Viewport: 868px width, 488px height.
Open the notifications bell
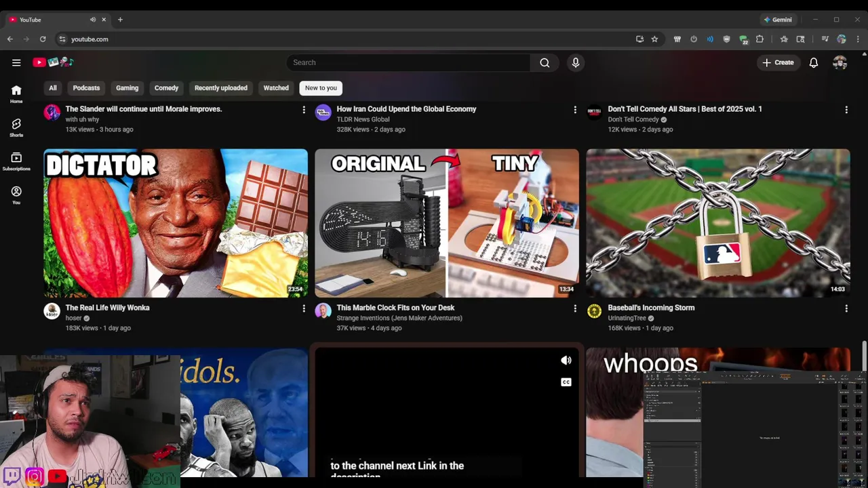coord(814,62)
